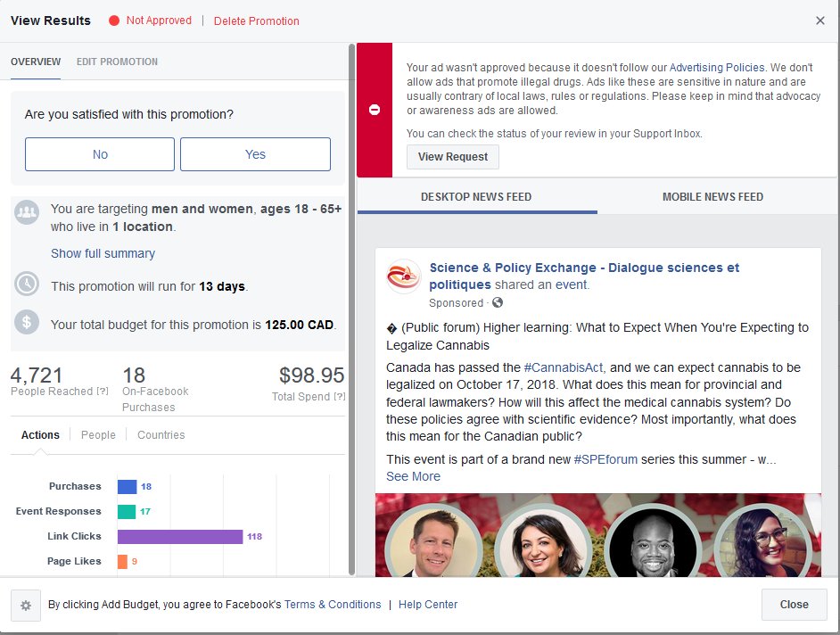This screenshot has height=635, width=840.
Task: Click the Close button
Action: pyautogui.click(x=794, y=605)
